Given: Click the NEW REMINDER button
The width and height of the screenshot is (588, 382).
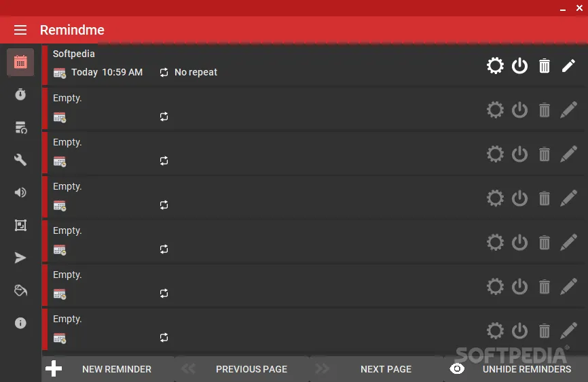Looking at the screenshot, I should coord(109,369).
